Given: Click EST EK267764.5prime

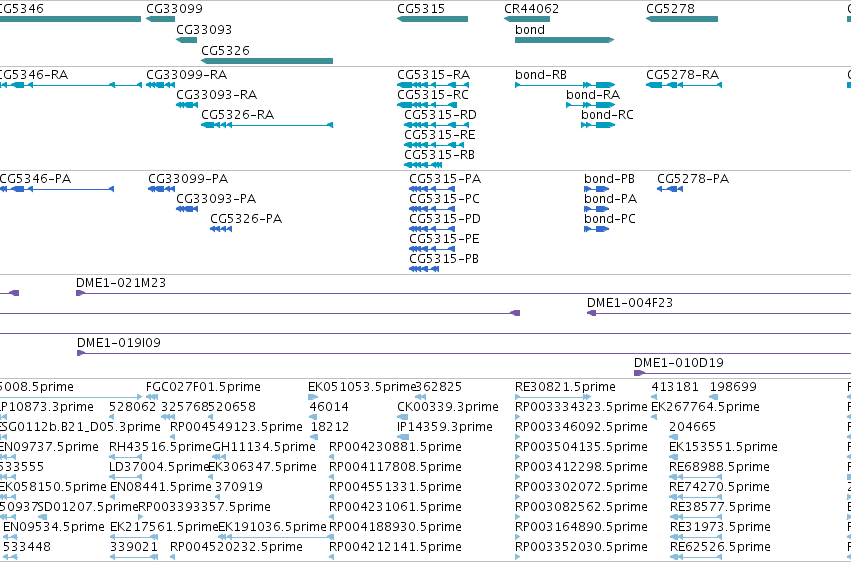Looking at the screenshot, I should click(705, 407).
